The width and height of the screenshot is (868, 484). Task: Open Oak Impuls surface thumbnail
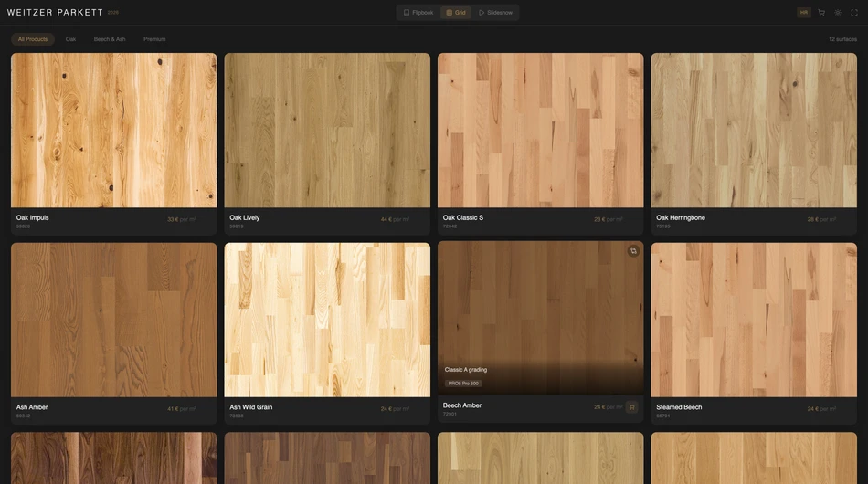(x=114, y=130)
